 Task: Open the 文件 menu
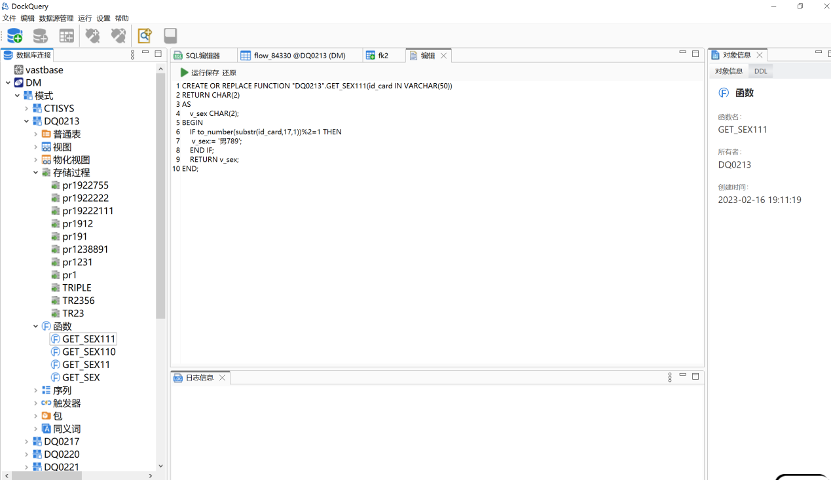click(9, 18)
